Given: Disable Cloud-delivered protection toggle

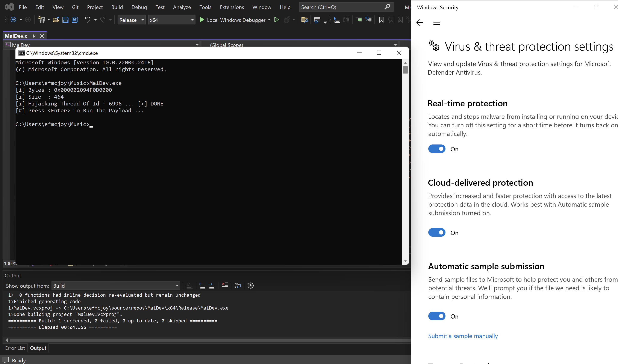Looking at the screenshot, I should [436, 233].
